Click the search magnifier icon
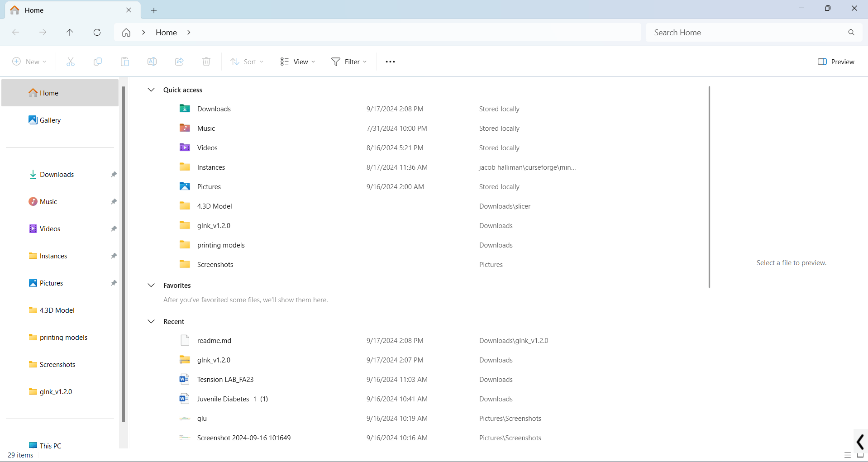 tap(851, 33)
